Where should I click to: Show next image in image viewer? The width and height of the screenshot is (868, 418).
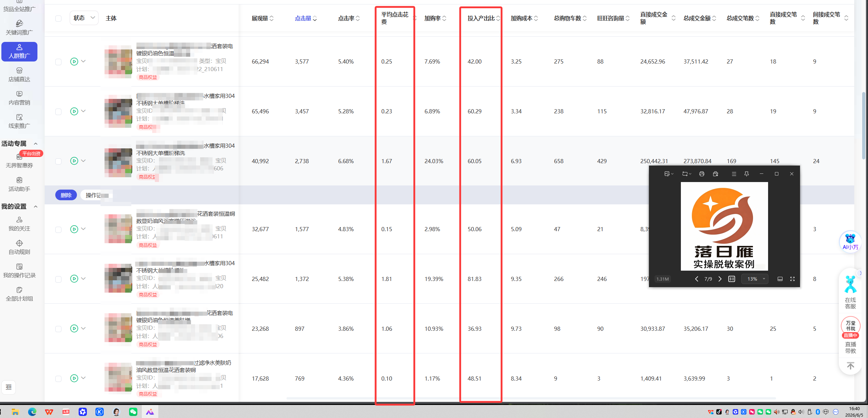click(720, 279)
